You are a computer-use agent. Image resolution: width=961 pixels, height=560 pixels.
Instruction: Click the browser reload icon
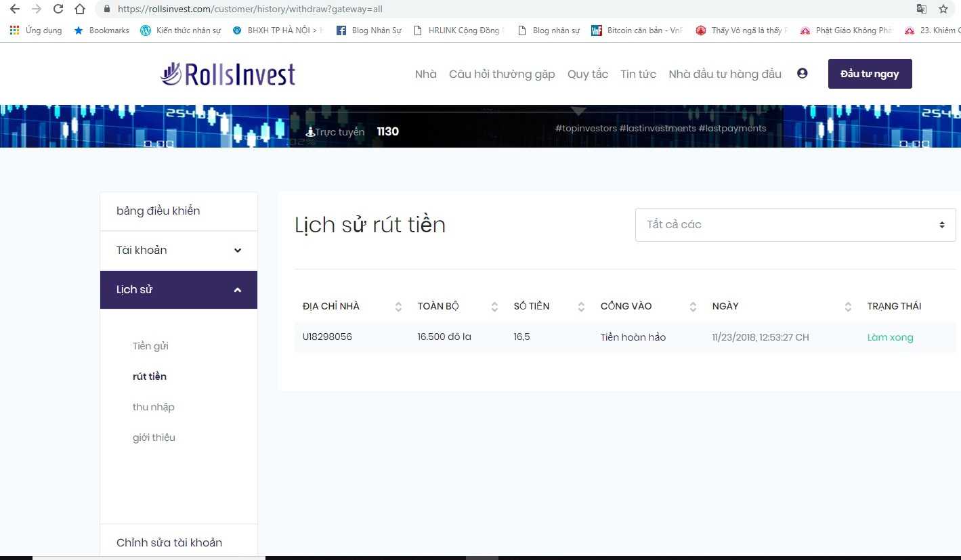[x=58, y=9]
